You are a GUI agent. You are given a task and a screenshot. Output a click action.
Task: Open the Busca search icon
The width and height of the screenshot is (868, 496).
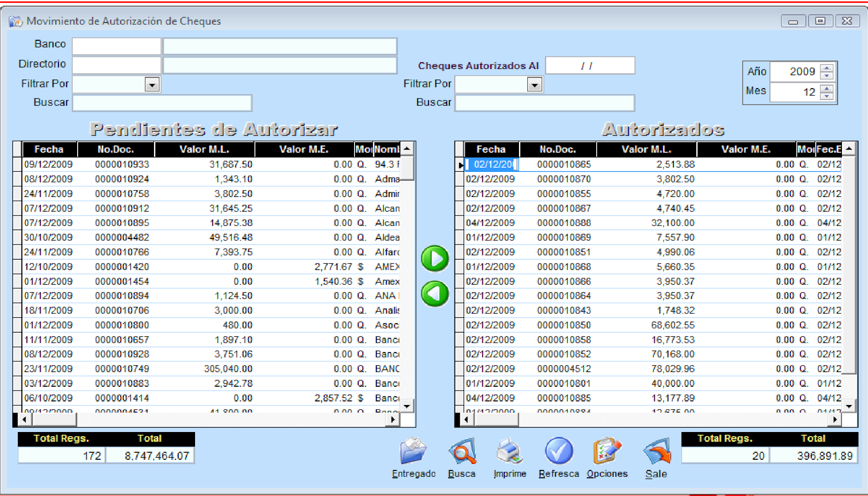point(461,452)
